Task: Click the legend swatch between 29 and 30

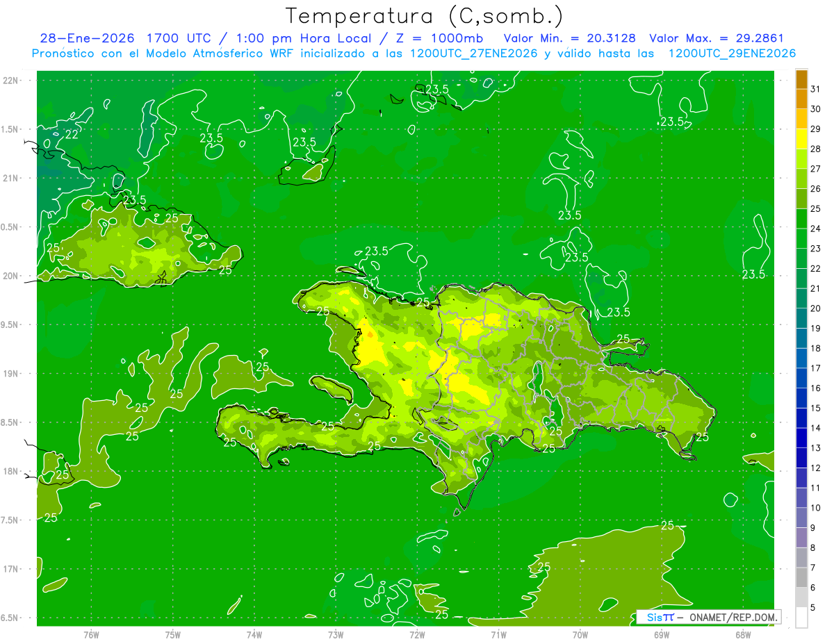Action: [801, 119]
